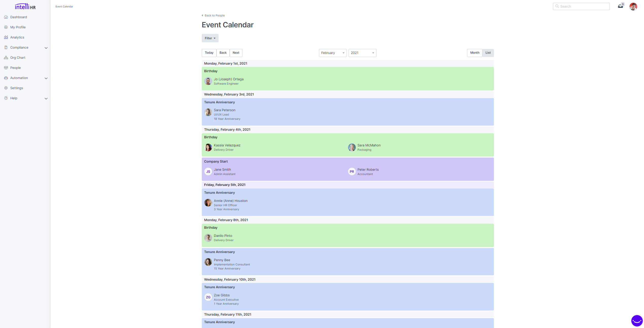Open the 2021 year dropdown
The image size is (644, 328).
click(x=362, y=53)
